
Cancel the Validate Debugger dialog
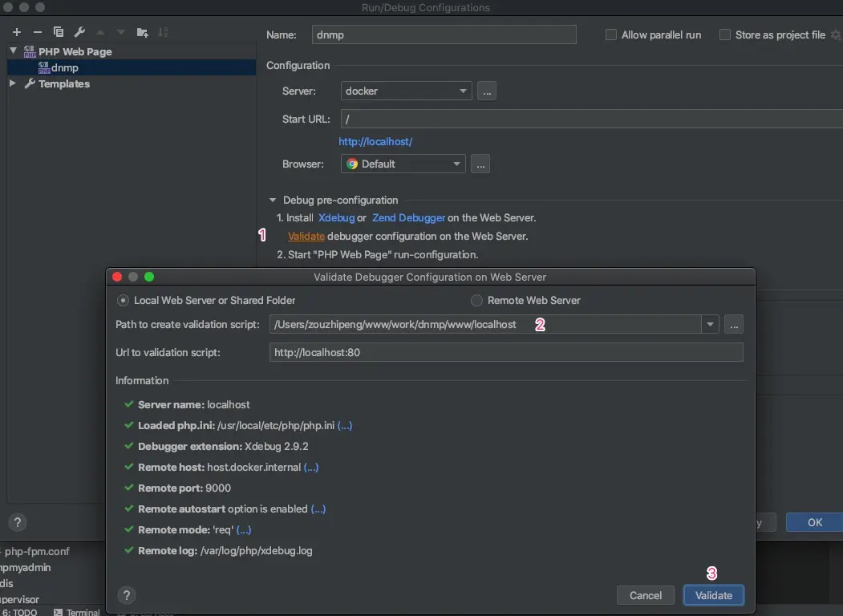point(645,595)
